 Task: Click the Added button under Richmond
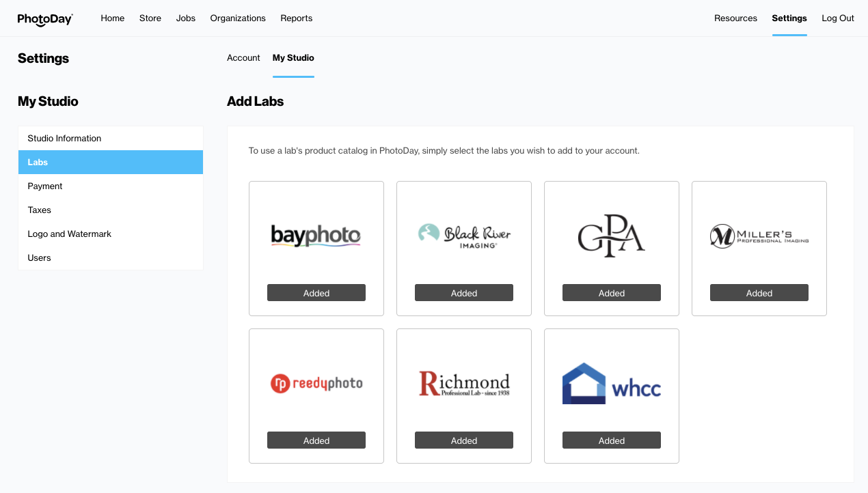click(464, 440)
